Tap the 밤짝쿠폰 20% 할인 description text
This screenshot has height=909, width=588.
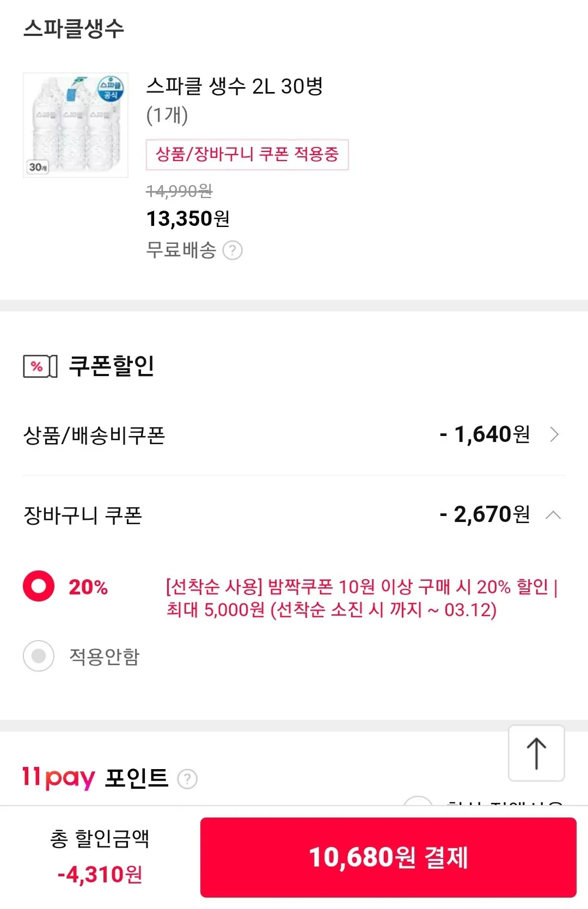362,598
